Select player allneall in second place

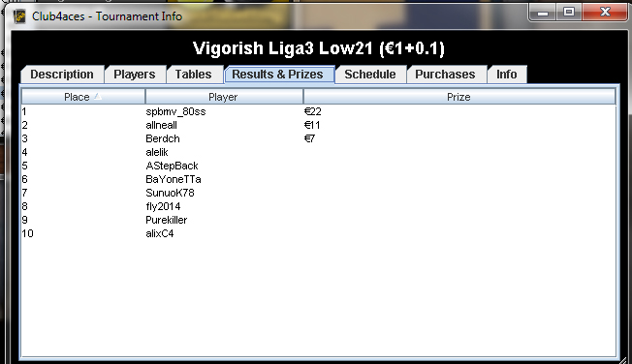tap(318, 125)
